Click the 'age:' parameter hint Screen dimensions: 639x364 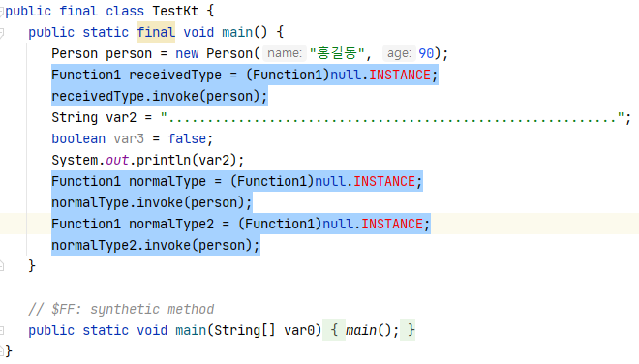399,53
